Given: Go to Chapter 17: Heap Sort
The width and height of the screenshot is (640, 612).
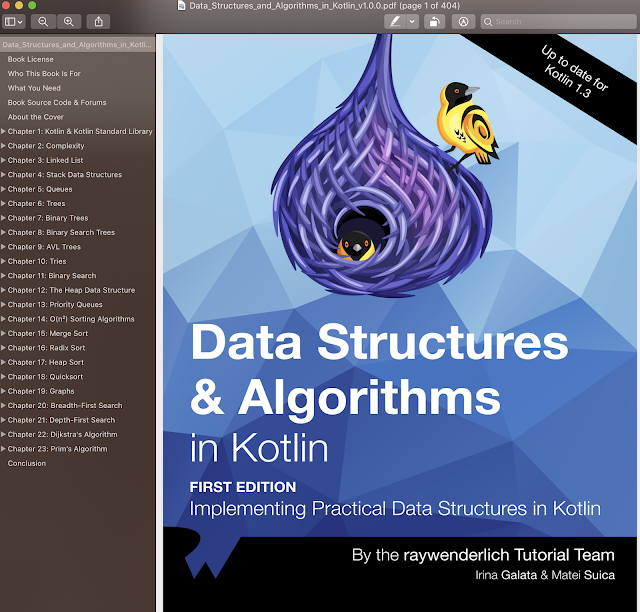Looking at the screenshot, I should coord(46,362).
